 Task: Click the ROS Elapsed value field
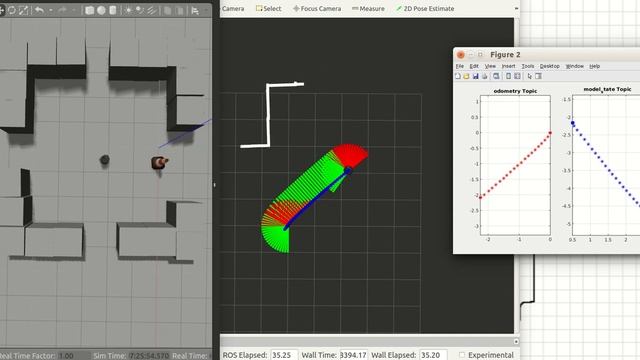[284, 355]
